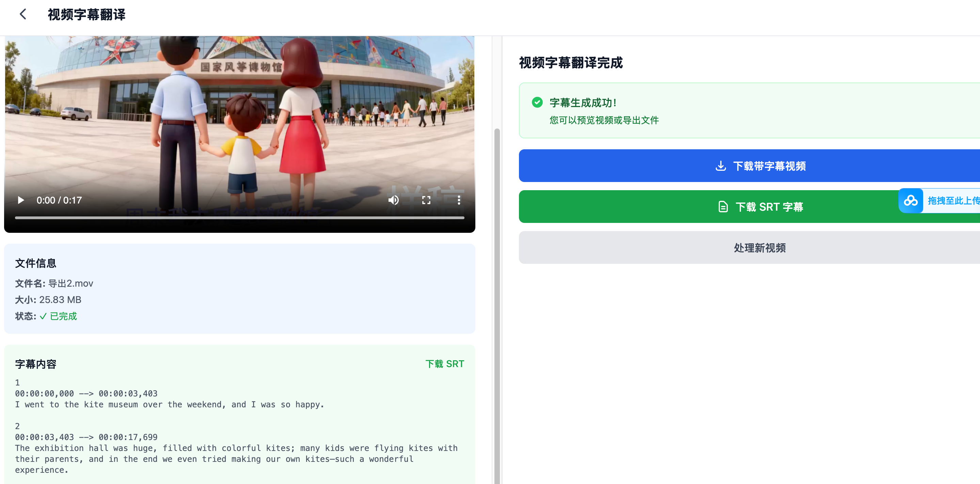Mute the video audio
This screenshot has height=484, width=980.
[x=393, y=200]
